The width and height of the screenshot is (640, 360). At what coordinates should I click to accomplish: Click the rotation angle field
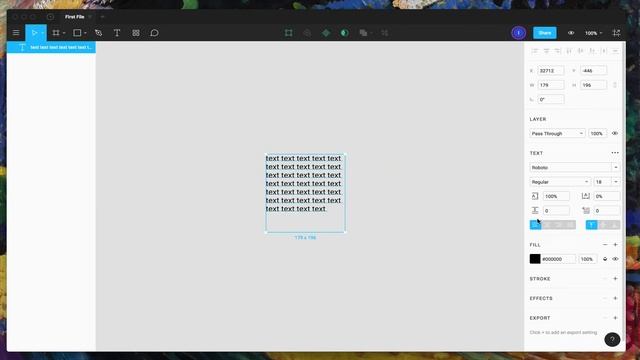[551, 100]
